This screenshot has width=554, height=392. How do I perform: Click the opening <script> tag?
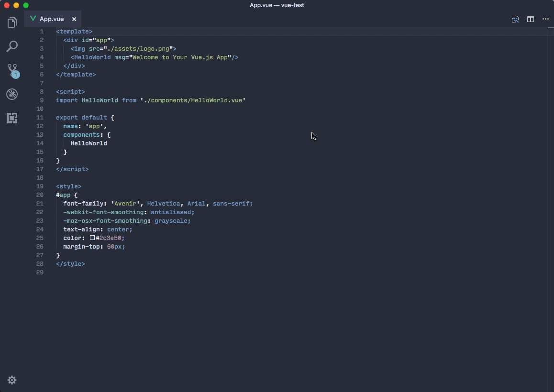tap(70, 92)
